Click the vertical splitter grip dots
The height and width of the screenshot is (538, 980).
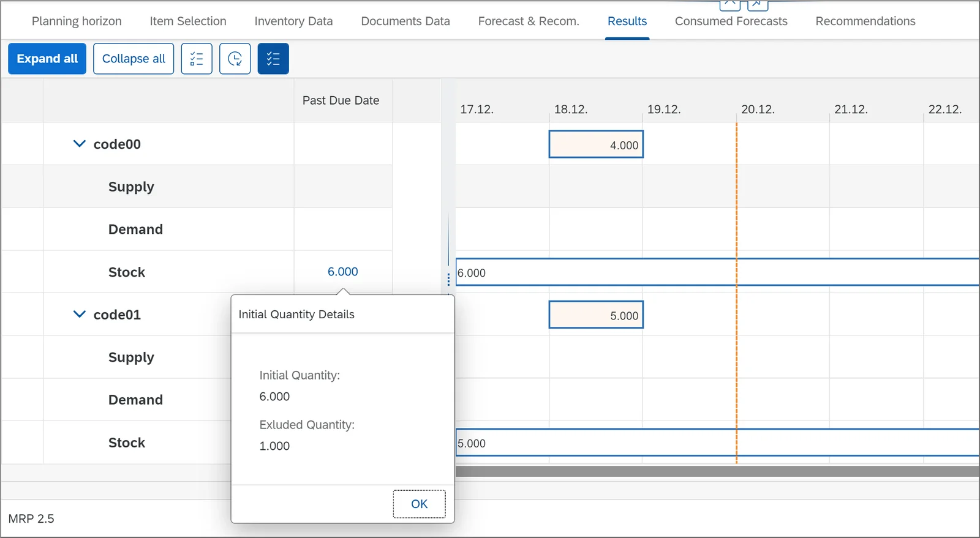(448, 280)
